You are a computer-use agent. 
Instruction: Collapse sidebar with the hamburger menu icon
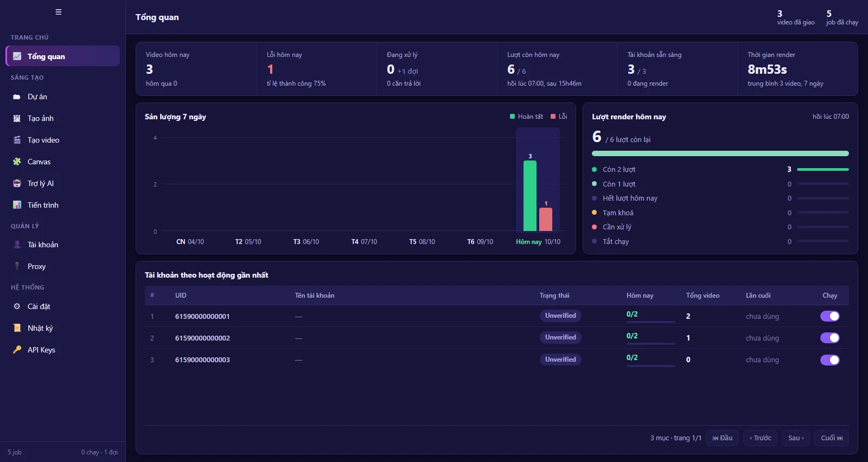[59, 12]
